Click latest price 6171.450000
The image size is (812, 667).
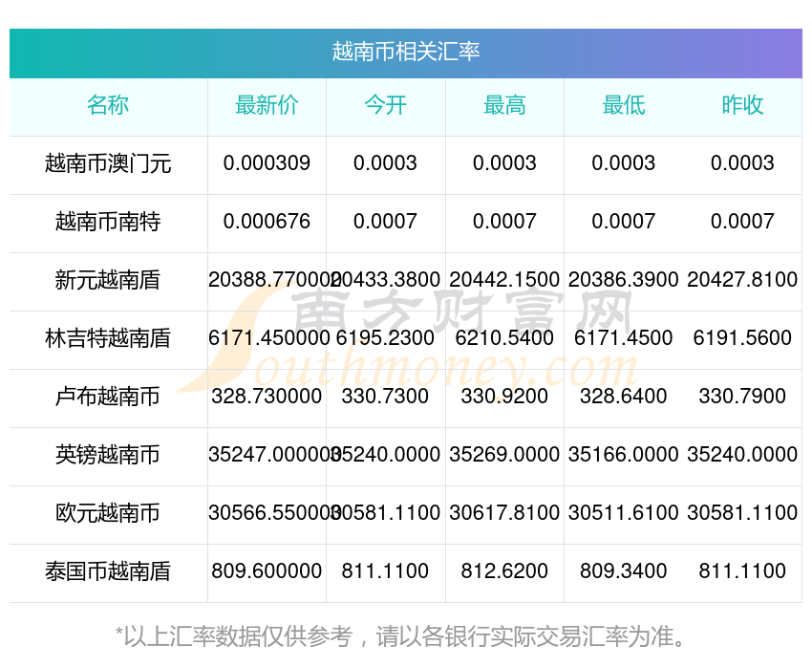click(x=269, y=338)
